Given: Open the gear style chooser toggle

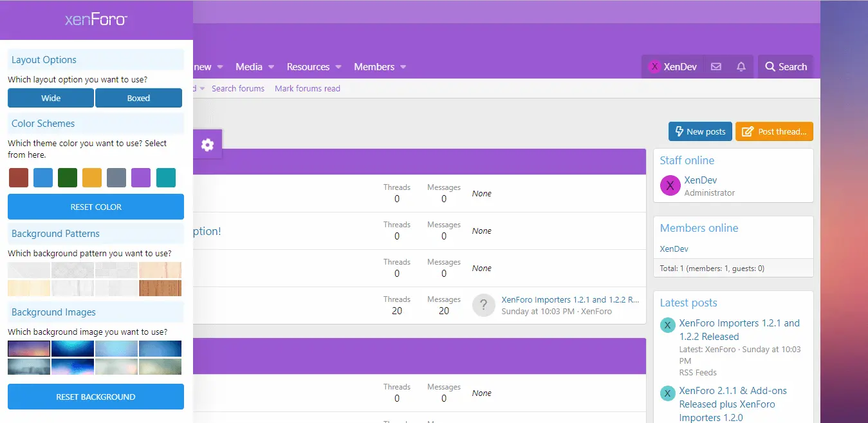Looking at the screenshot, I should (x=207, y=145).
